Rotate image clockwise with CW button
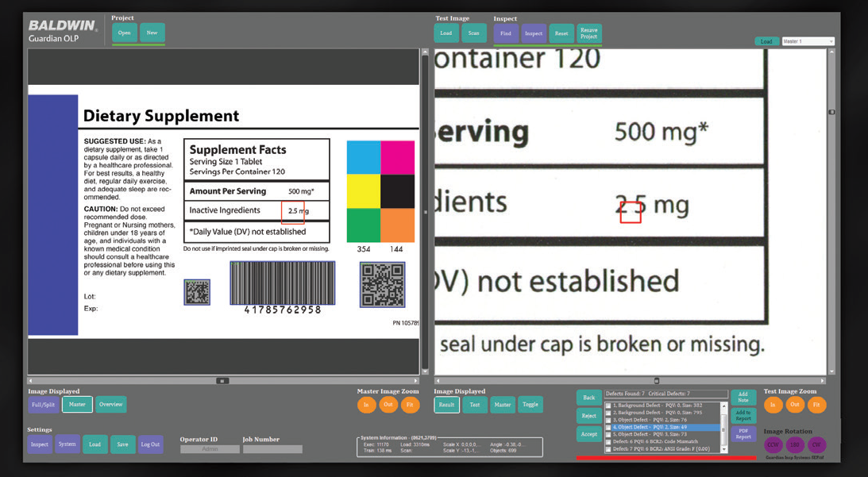The height and width of the screenshot is (477, 868). point(816,444)
